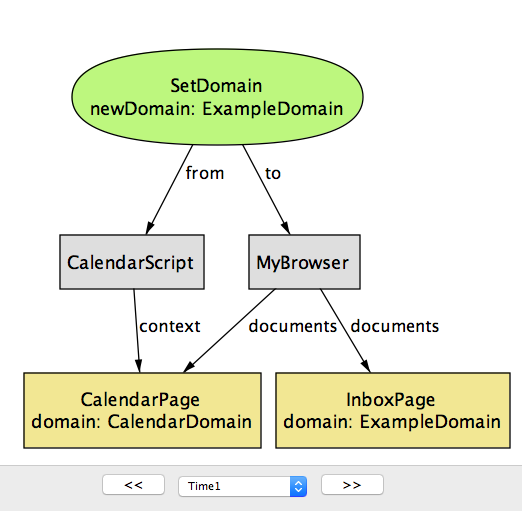
Task: Click 'domain: ExampleDomain' text in InboxPage
Action: coord(392,422)
